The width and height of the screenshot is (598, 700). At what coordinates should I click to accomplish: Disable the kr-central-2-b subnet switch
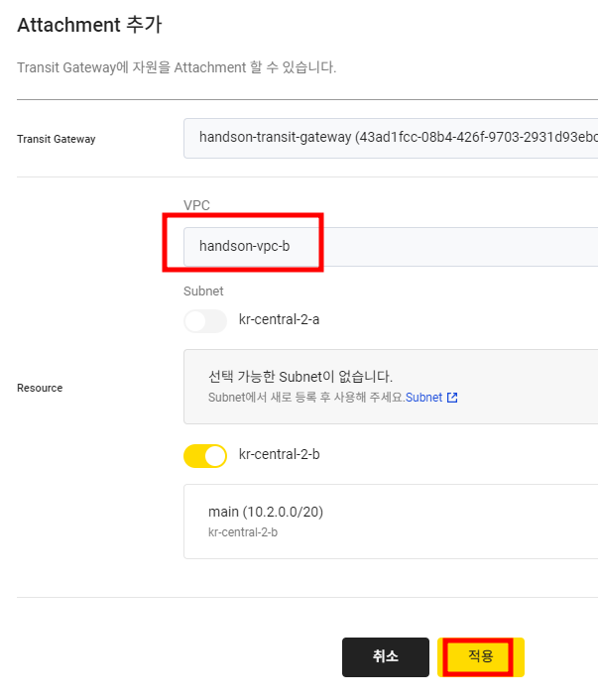[x=205, y=455]
